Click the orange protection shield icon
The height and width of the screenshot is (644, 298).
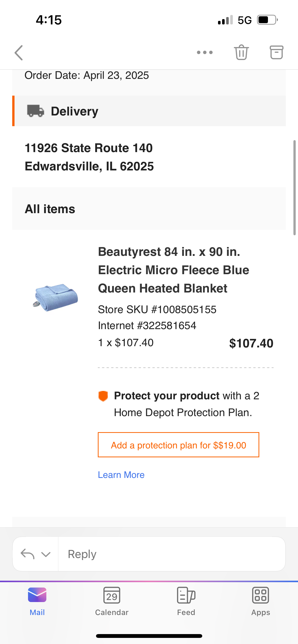click(103, 396)
